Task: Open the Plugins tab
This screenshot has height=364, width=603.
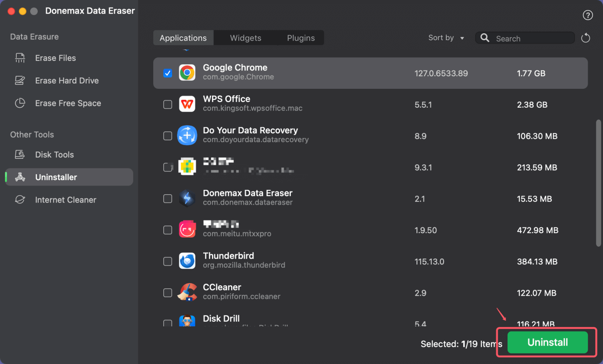Action: click(x=300, y=38)
